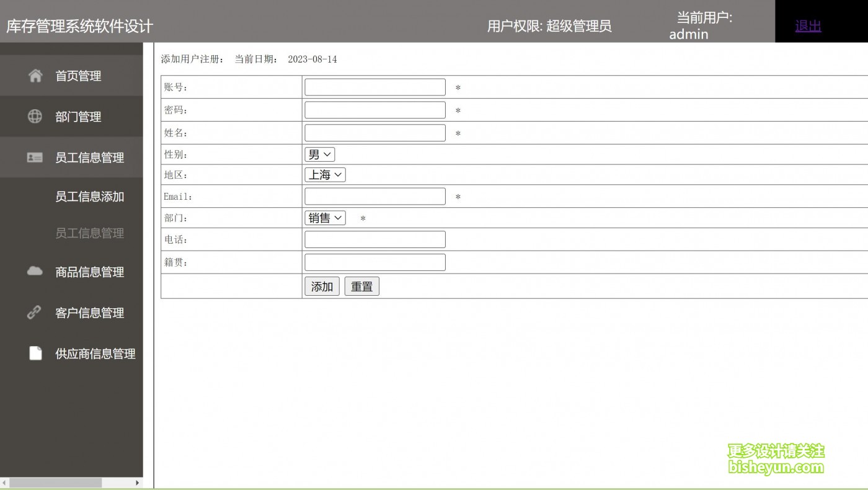Focus the 密码 input field
Viewport: 868px width, 490px height.
(x=375, y=110)
